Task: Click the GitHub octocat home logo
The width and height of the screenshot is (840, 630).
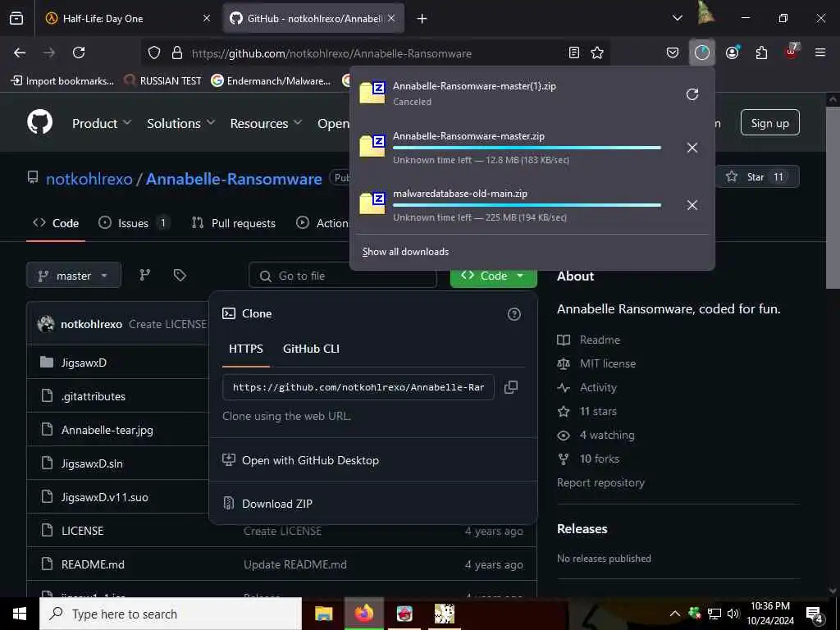Action: click(40, 123)
